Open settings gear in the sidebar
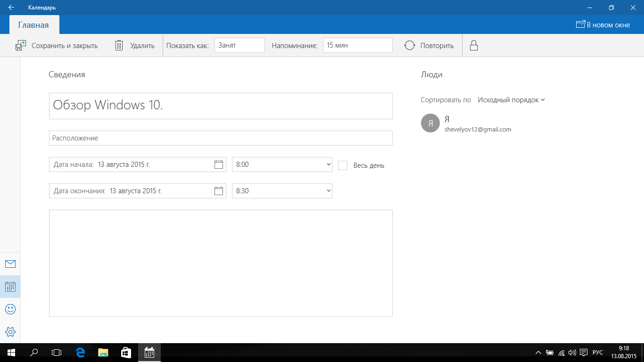The height and width of the screenshot is (362, 644). click(10, 332)
